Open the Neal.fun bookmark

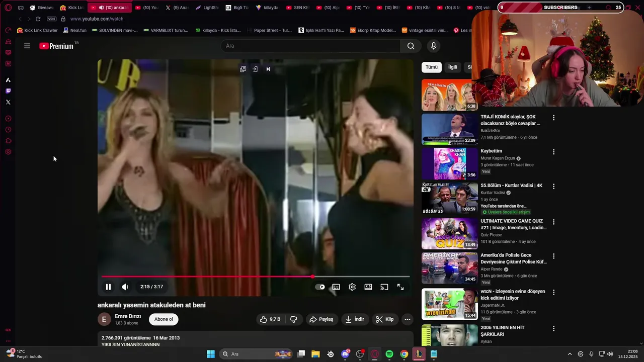pyautogui.click(x=74, y=30)
